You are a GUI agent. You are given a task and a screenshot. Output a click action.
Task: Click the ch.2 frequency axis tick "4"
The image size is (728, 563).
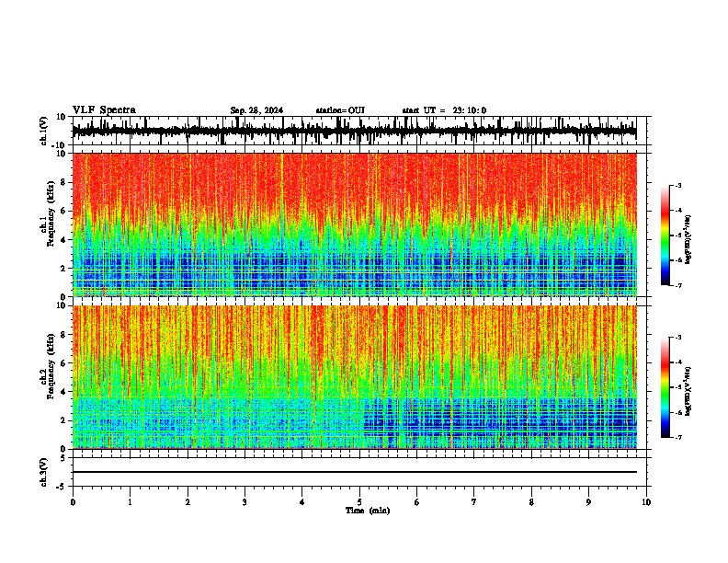tap(64, 392)
